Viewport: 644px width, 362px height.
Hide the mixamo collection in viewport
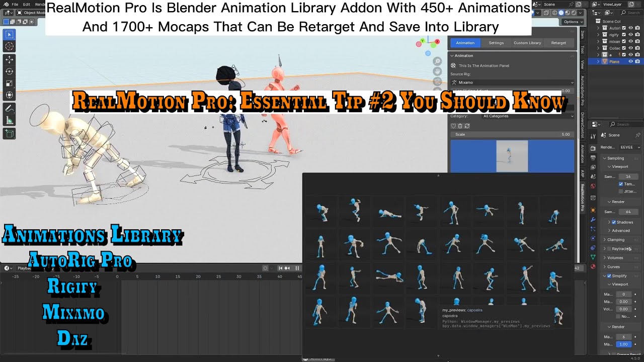(x=630, y=41)
